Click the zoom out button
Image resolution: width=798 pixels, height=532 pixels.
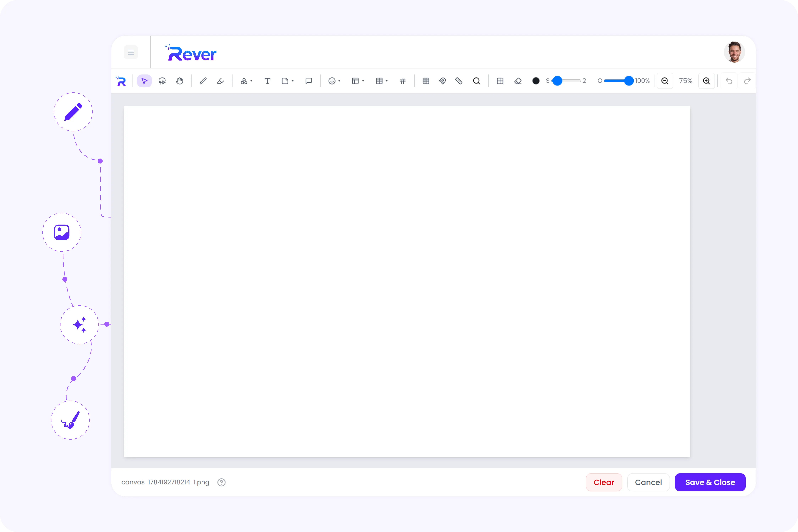pyautogui.click(x=665, y=81)
